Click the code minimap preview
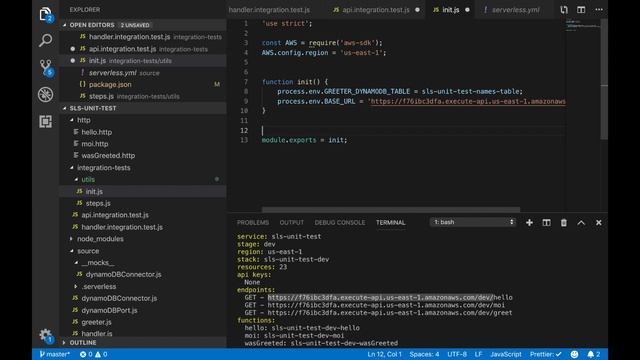 coord(583,25)
